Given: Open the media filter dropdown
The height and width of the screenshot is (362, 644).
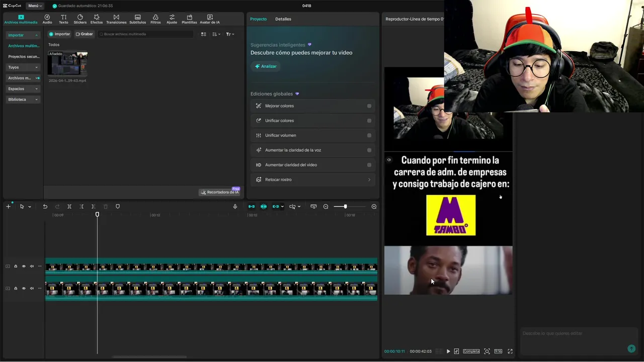Looking at the screenshot, I should click(x=230, y=34).
